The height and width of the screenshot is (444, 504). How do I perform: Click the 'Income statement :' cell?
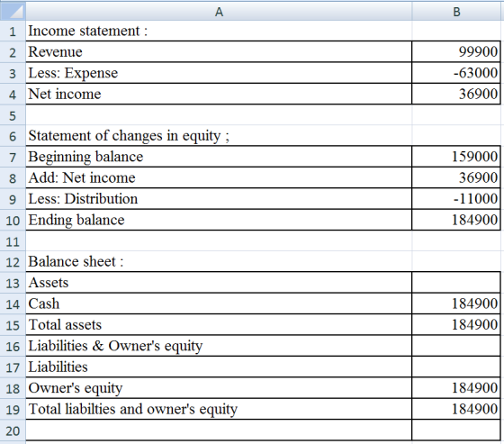219,32
